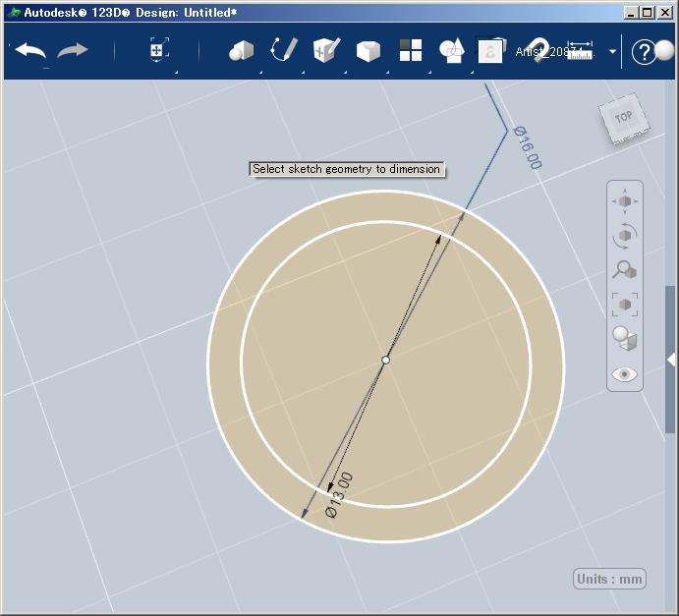The height and width of the screenshot is (616, 679).
Task: Undo the last action
Action: click(30, 51)
